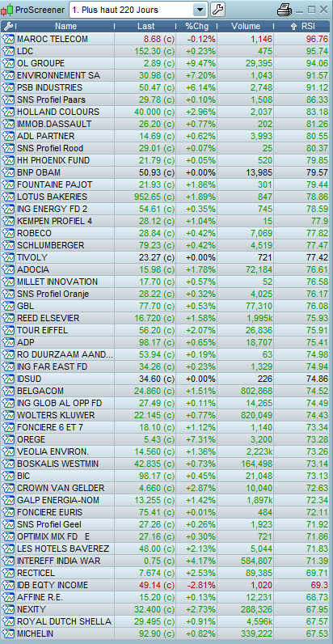Select the FONCIERE EURIS row name
333x644 pixels.
tap(49, 512)
